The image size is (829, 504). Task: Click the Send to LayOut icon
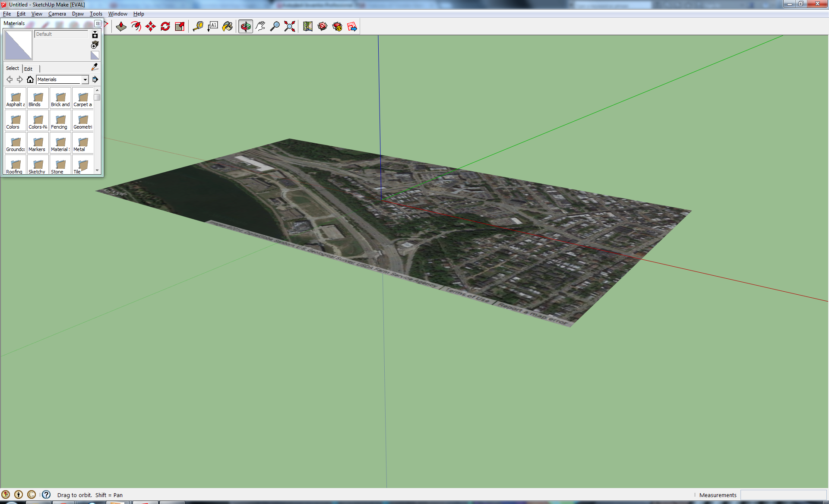352,27
